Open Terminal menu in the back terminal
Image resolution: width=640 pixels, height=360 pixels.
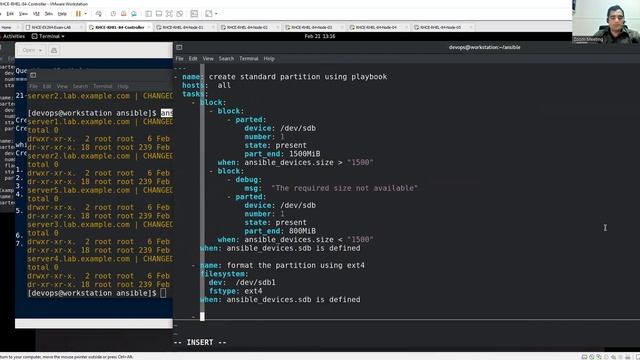click(x=102, y=87)
